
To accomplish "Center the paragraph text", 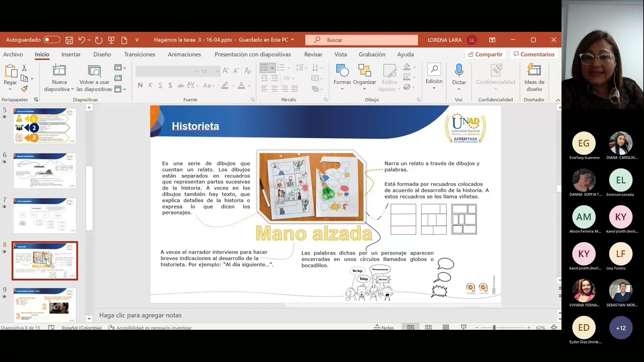I will [x=274, y=88].
